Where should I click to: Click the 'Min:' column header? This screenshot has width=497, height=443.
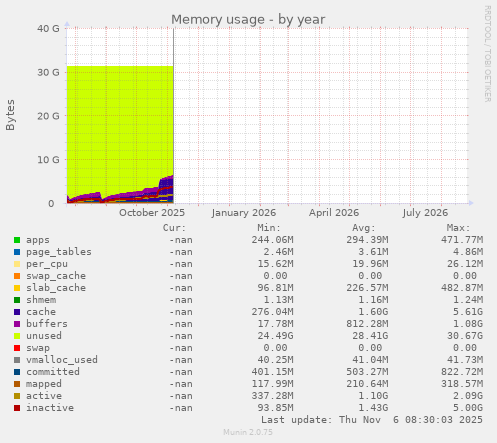tap(269, 228)
